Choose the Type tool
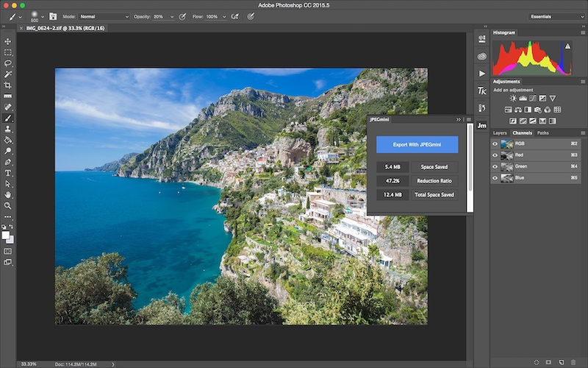Image resolution: width=588 pixels, height=368 pixels. coord(8,173)
